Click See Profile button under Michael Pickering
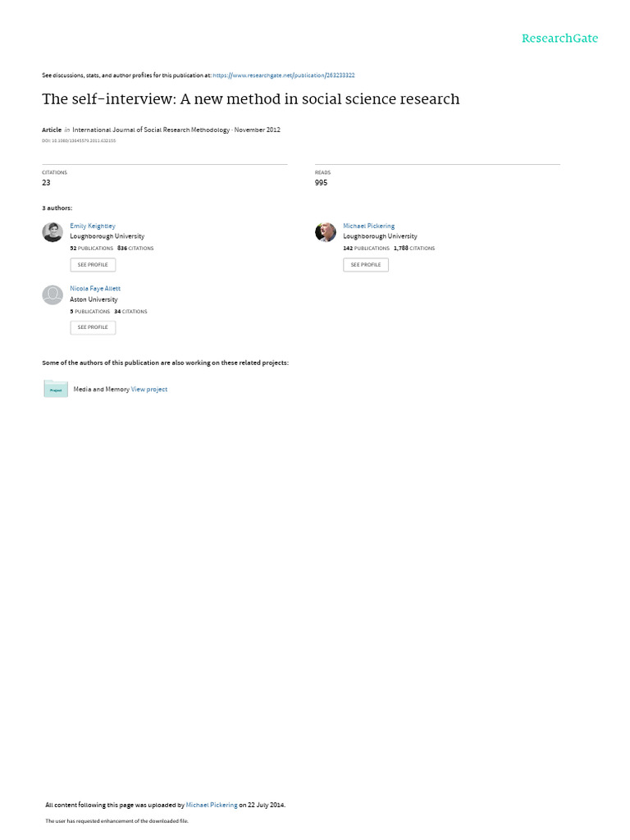This screenshot has height=840, width=630. 366,265
